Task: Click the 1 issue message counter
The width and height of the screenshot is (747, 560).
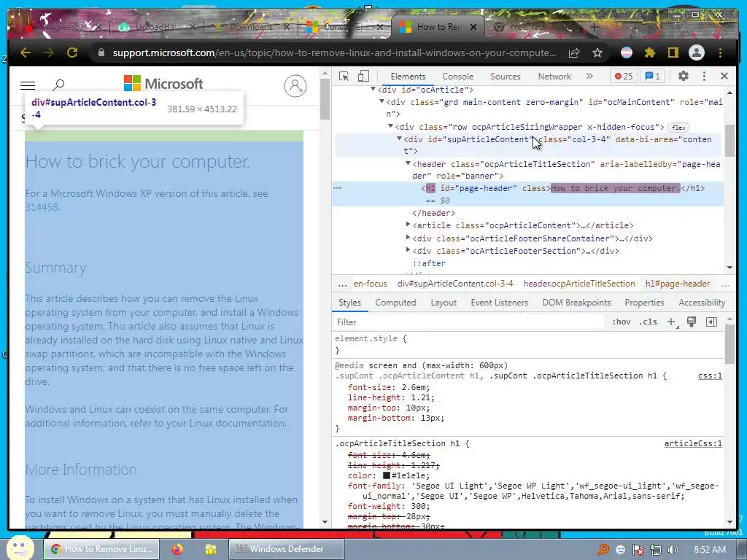Action: coord(653,76)
